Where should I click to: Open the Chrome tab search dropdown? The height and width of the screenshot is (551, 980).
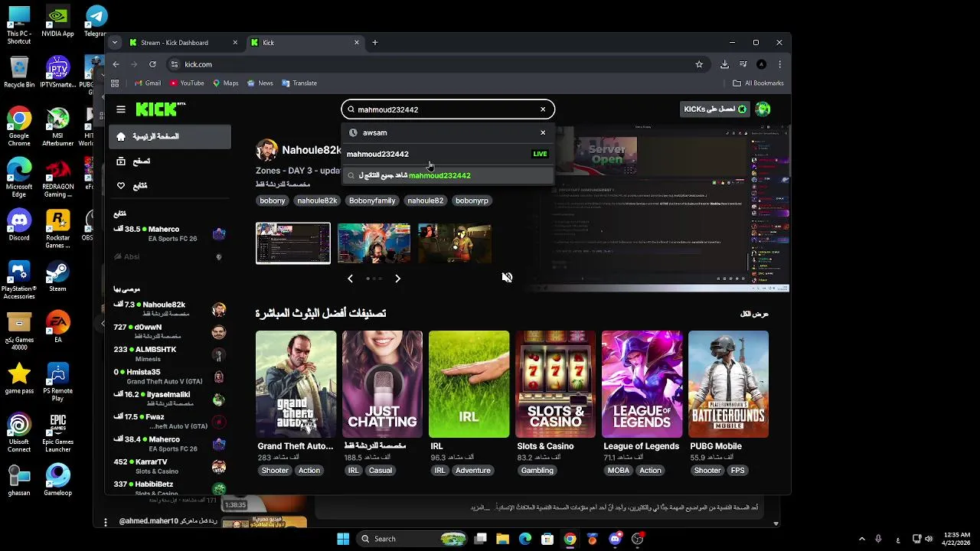[x=114, y=43]
